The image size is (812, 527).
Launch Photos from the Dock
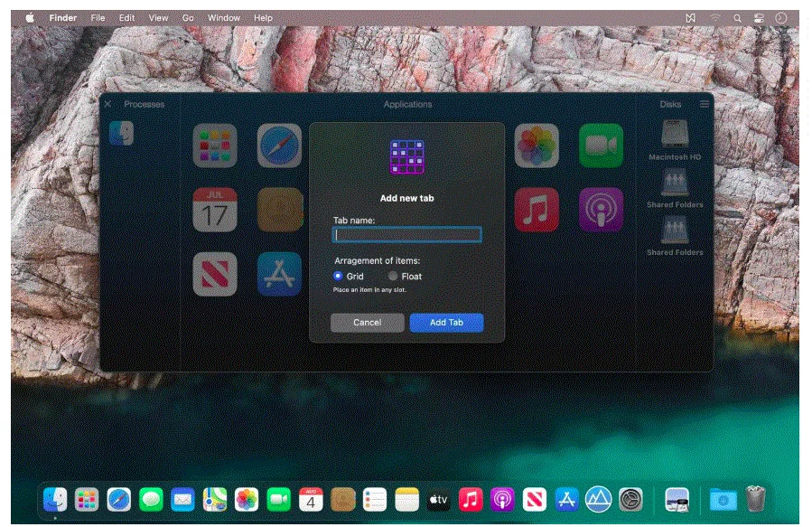(247, 500)
